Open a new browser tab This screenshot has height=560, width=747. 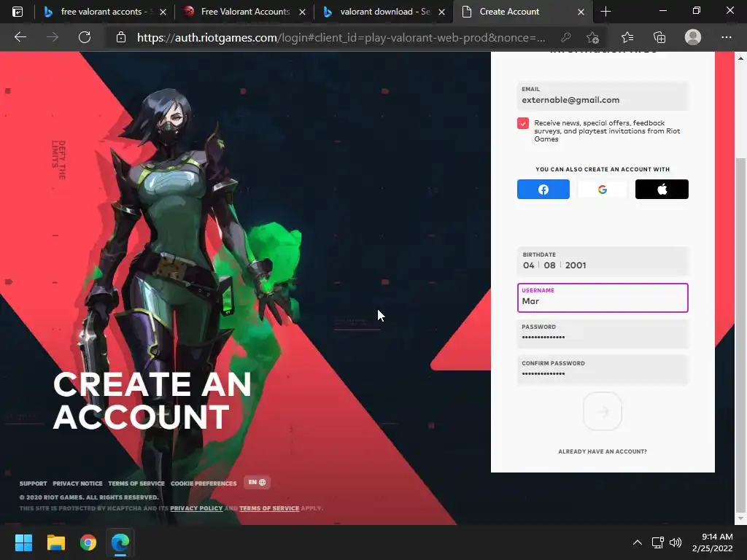pyautogui.click(x=605, y=12)
